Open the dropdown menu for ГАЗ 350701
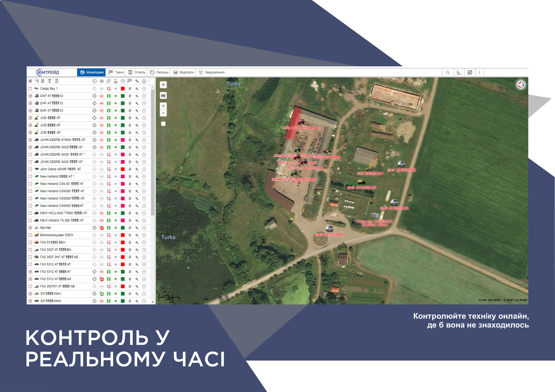 coord(144,286)
